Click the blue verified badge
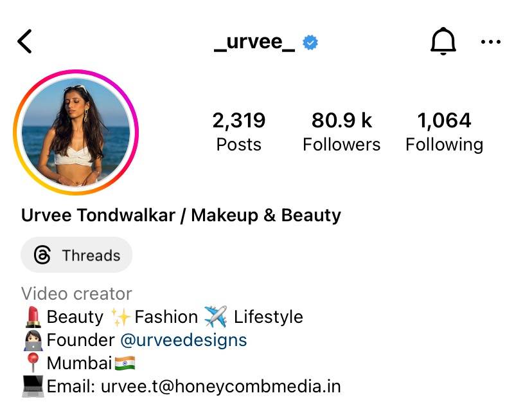 [x=310, y=42]
